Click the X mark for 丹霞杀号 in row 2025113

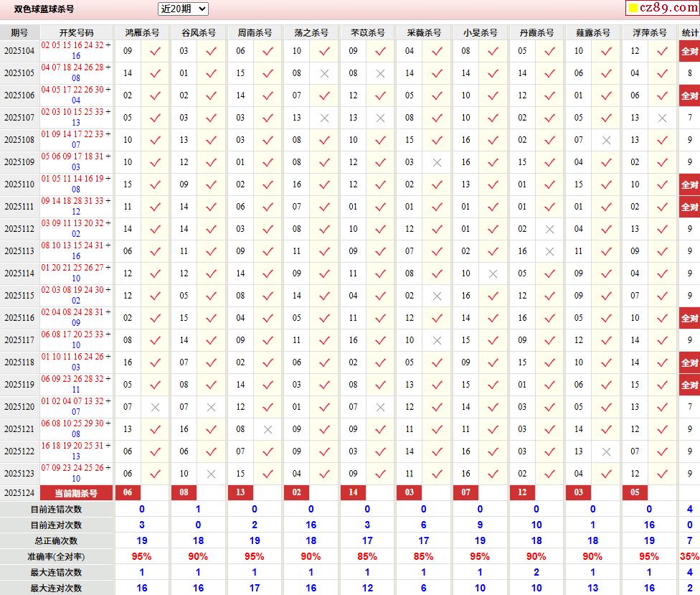click(x=549, y=251)
